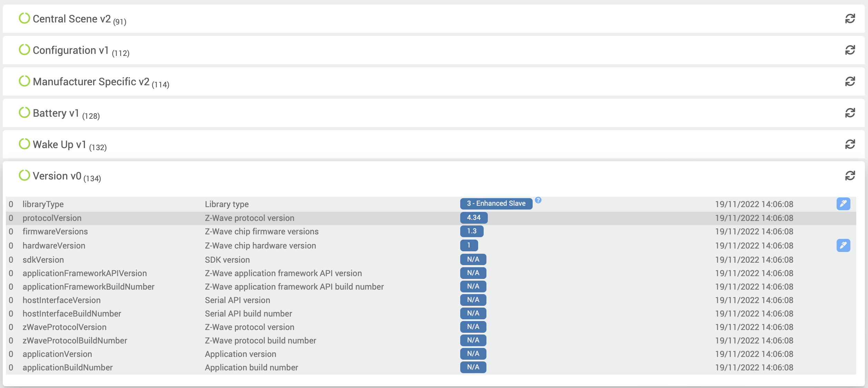Open the Battery v1 section

56,113
